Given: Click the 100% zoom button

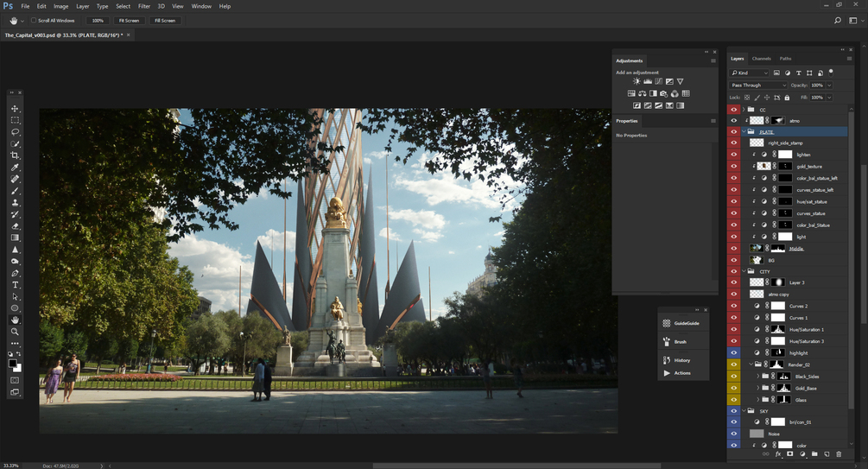Looking at the screenshot, I should point(98,21).
